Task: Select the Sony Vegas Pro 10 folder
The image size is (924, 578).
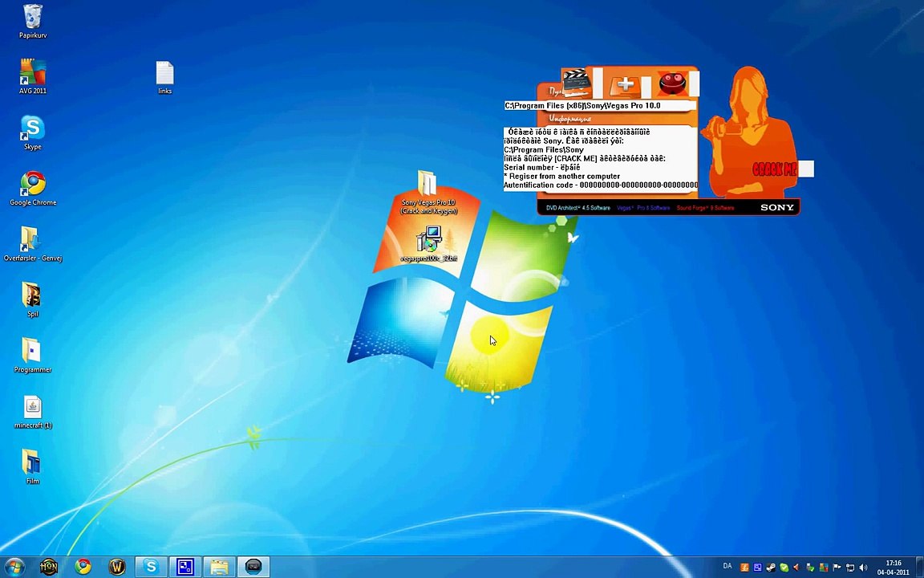Action: [428, 193]
